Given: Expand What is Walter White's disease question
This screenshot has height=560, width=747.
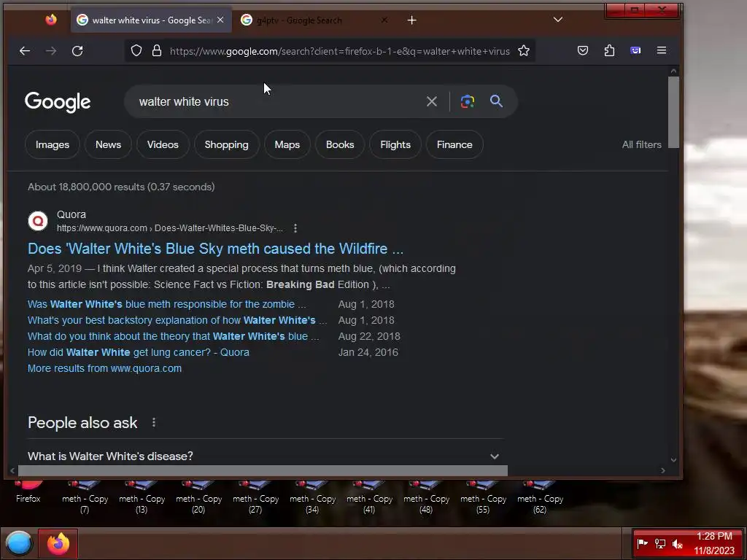Looking at the screenshot, I should coord(265,456).
